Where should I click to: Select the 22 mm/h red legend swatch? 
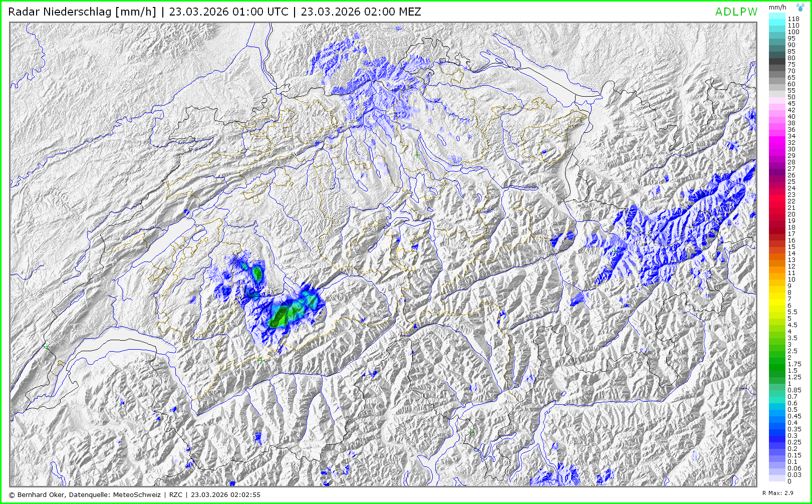(777, 201)
